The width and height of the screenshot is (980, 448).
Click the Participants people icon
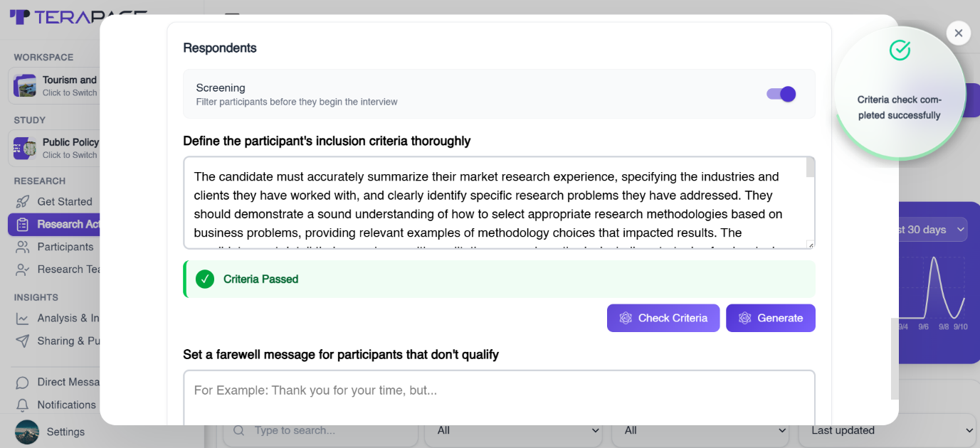(23, 247)
